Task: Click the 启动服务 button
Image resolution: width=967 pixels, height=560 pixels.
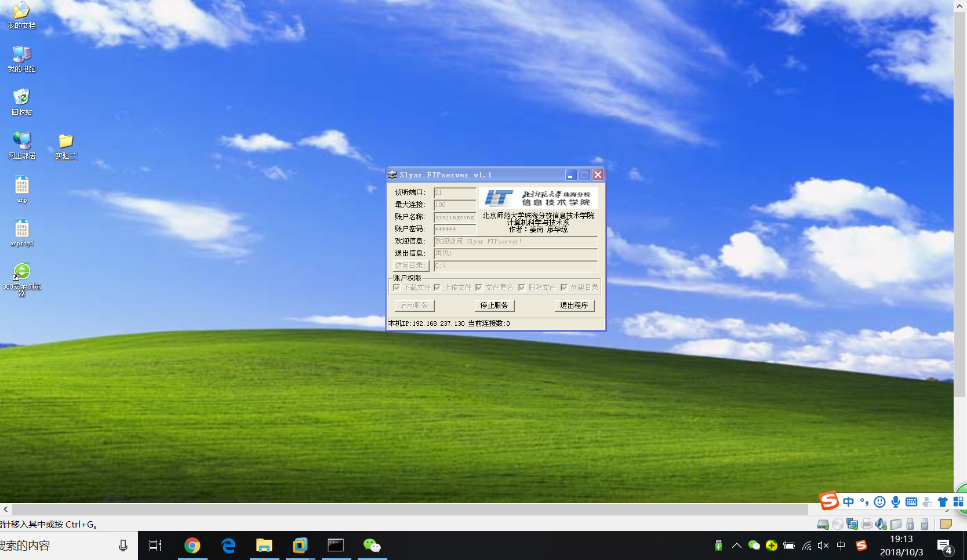Action: pos(414,306)
